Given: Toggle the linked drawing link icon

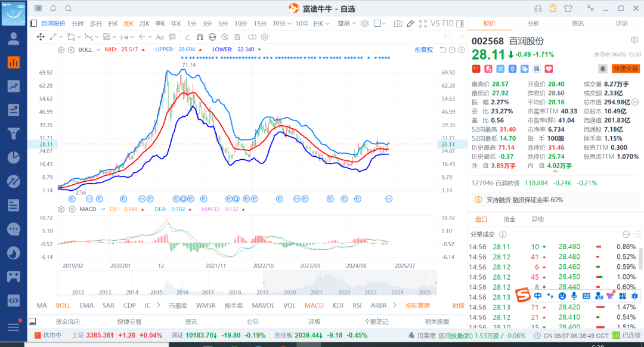Looking at the screenshot, I should coord(252,37).
